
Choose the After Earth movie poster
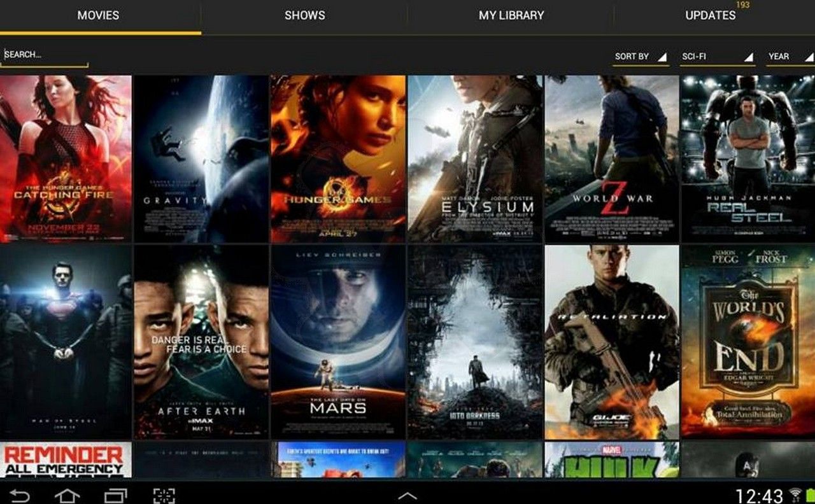[x=201, y=342]
